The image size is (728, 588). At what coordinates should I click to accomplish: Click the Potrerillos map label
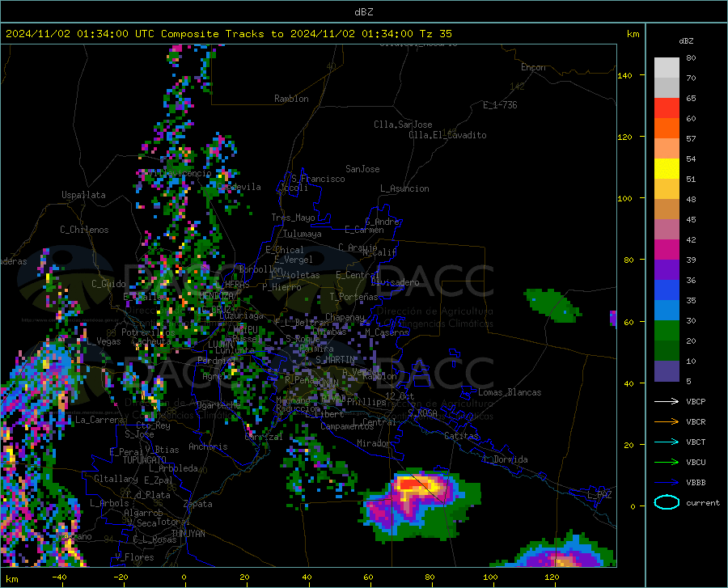coord(148,332)
